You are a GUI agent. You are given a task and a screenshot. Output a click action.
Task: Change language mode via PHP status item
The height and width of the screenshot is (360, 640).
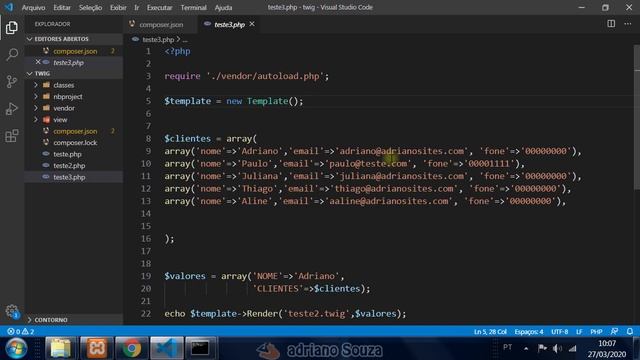click(596, 331)
